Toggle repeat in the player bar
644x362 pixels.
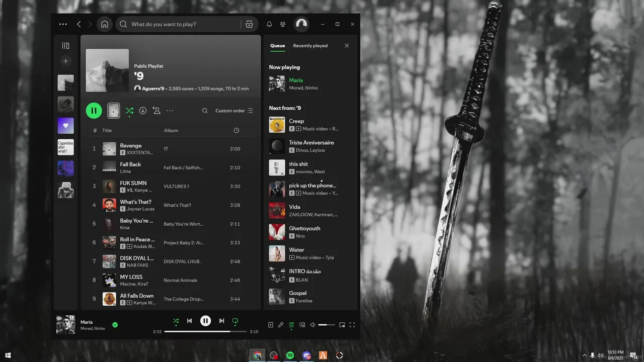[x=235, y=321]
